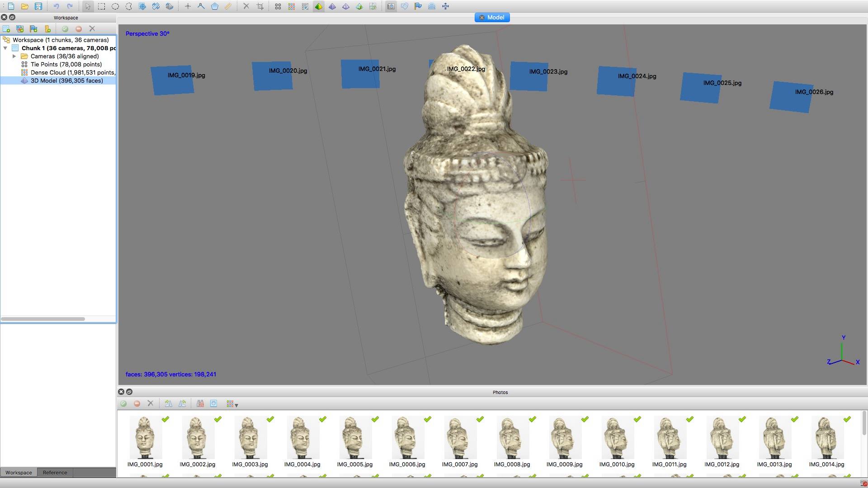Click IMG_0019.jpg camera in model view
The image size is (868, 488).
pos(173,80)
